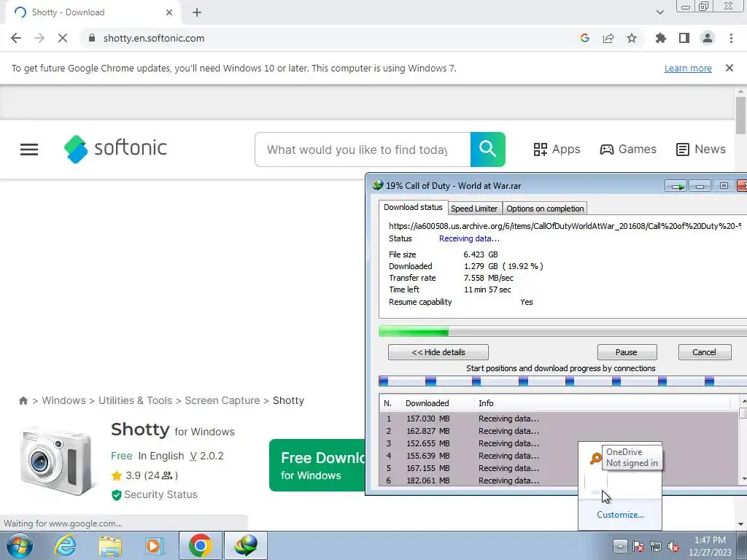Click the Downloaded column header

coord(438,402)
